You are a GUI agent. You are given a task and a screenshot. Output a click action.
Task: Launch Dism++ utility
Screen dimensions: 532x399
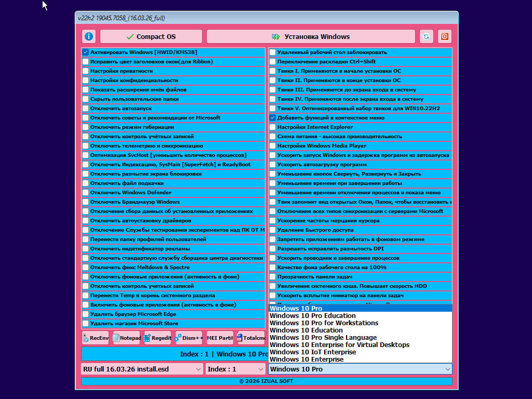189,338
